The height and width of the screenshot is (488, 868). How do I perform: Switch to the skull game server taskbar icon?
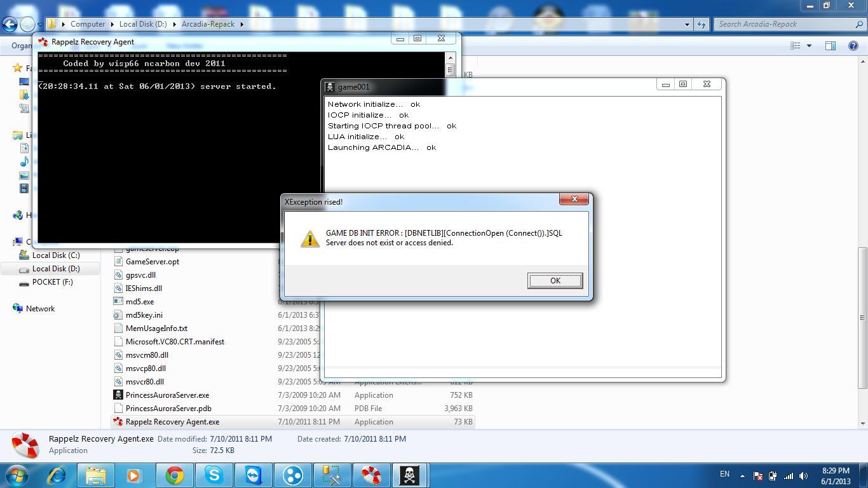pyautogui.click(x=410, y=475)
